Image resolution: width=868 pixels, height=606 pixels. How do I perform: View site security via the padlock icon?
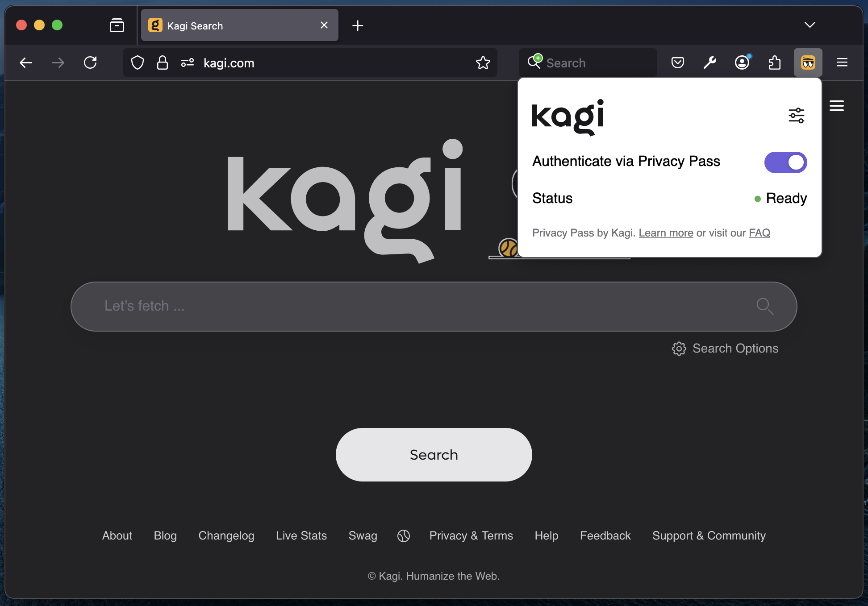coord(163,63)
